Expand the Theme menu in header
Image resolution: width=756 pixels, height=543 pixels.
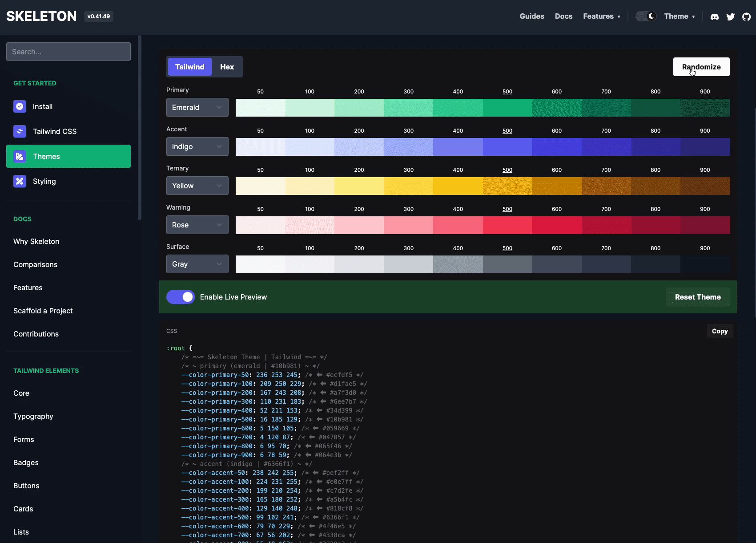click(x=680, y=16)
